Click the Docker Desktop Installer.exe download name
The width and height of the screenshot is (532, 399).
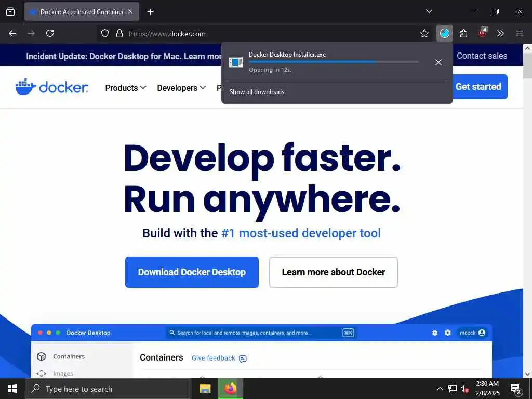click(x=287, y=55)
